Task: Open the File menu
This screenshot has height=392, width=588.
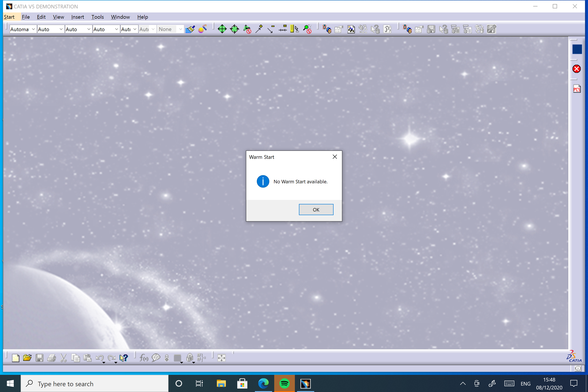Action: [x=26, y=17]
